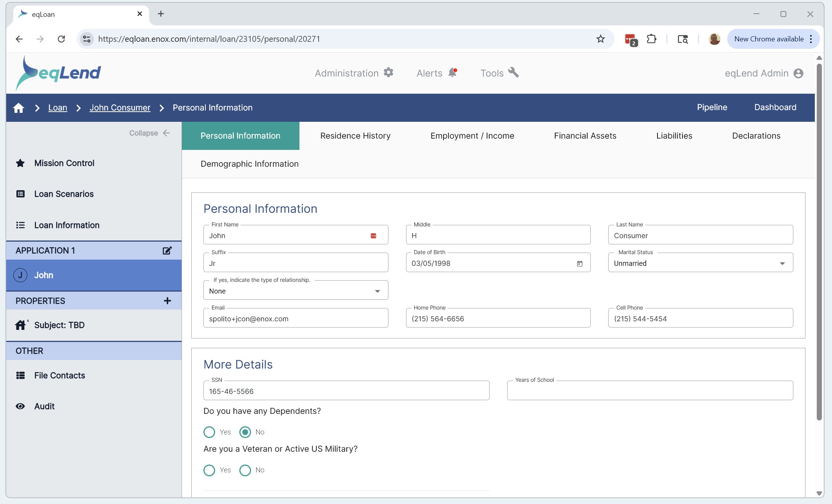This screenshot has width=832, height=504.
Task: Open the Employment / Income tab
Action: click(x=472, y=136)
